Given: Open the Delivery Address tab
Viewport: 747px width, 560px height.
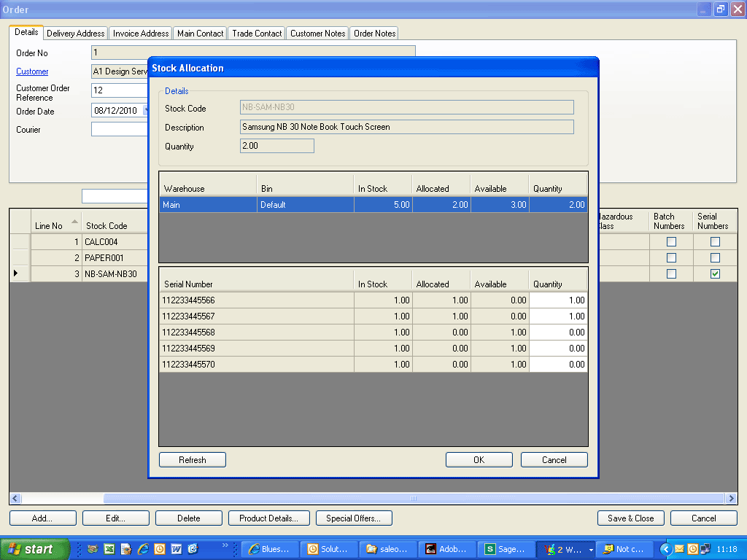Looking at the screenshot, I should pyautogui.click(x=75, y=34).
